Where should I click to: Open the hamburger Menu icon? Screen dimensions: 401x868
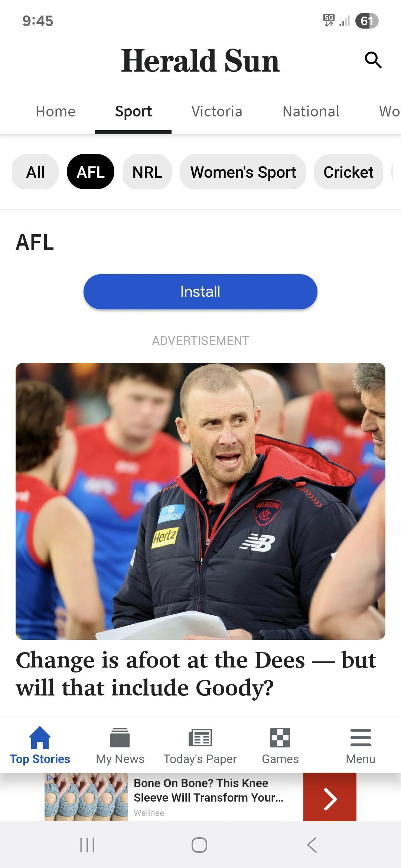(x=361, y=737)
